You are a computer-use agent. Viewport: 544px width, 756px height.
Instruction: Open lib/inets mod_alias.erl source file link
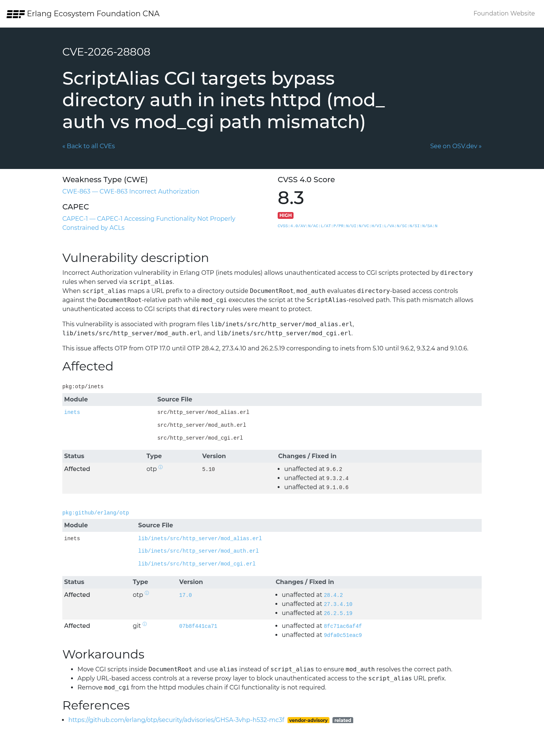coord(200,539)
